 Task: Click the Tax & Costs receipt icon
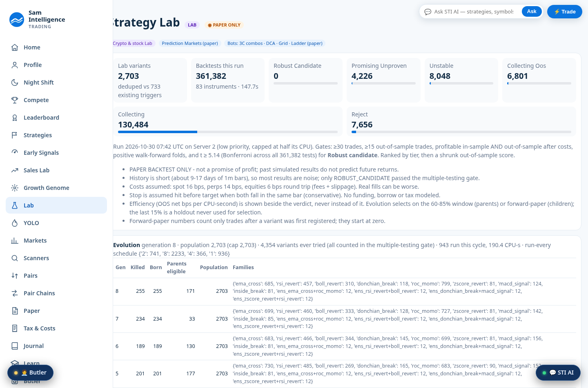[x=15, y=328]
